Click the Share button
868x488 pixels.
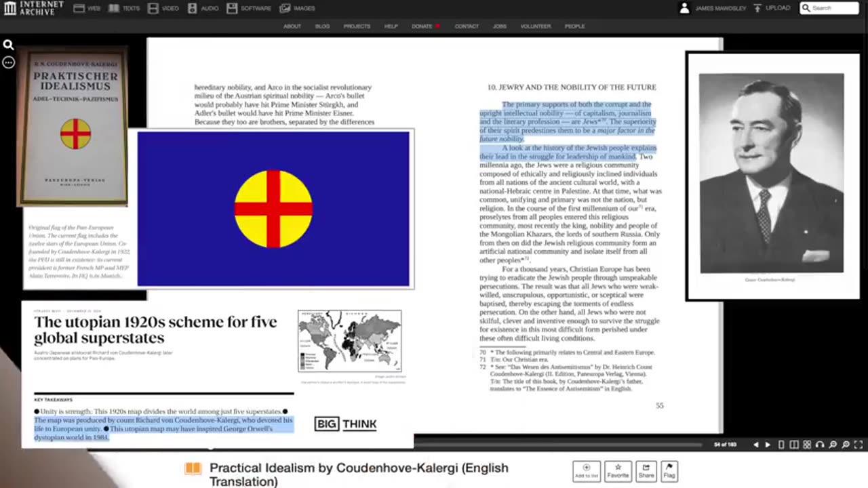(646, 471)
